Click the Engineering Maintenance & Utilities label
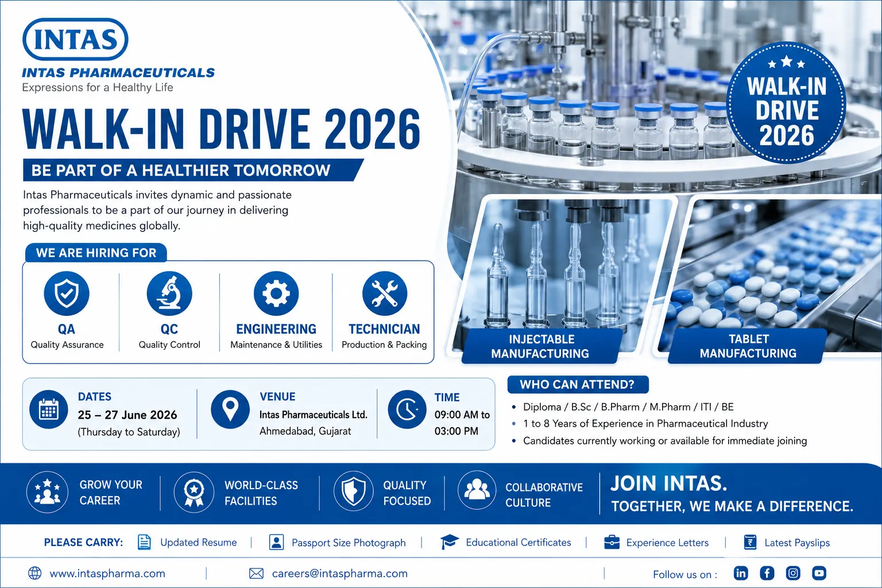882x588 pixels. (276, 336)
